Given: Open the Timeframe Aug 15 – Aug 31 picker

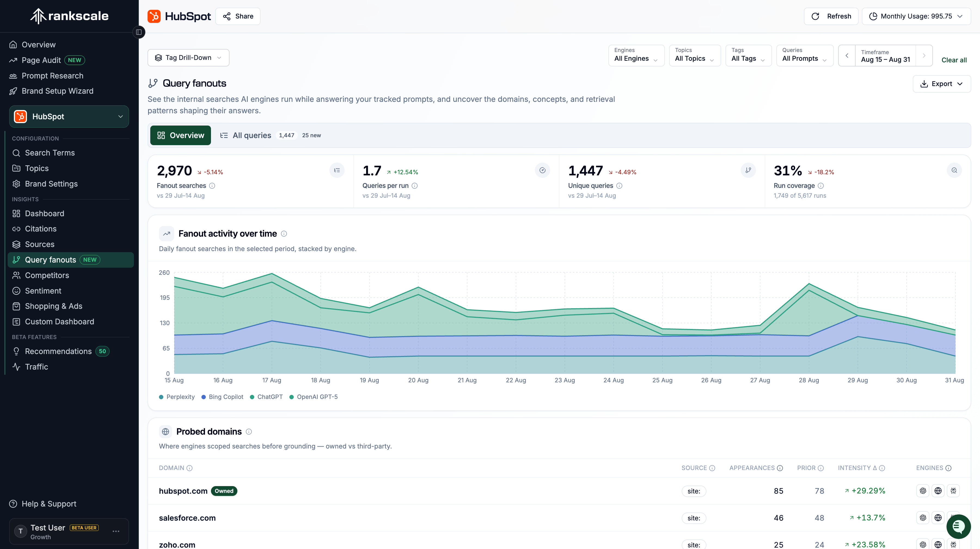Looking at the screenshot, I should 885,56.
